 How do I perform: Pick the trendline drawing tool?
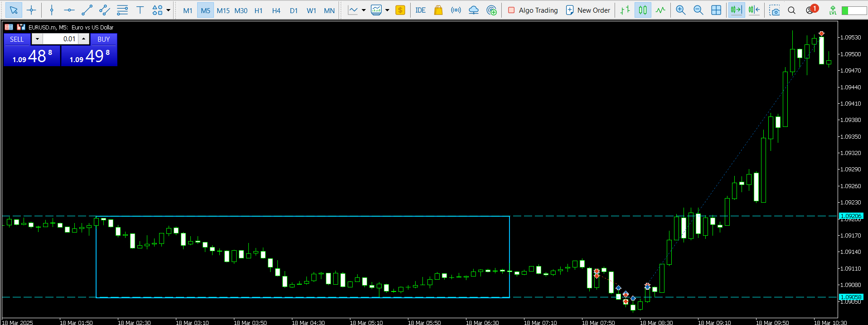coord(87,10)
